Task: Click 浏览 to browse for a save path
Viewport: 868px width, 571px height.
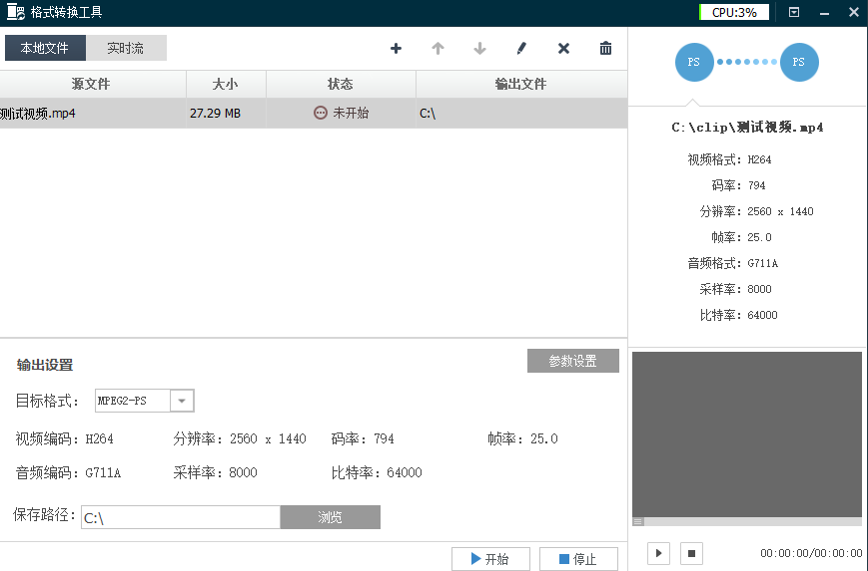Action: point(330,517)
